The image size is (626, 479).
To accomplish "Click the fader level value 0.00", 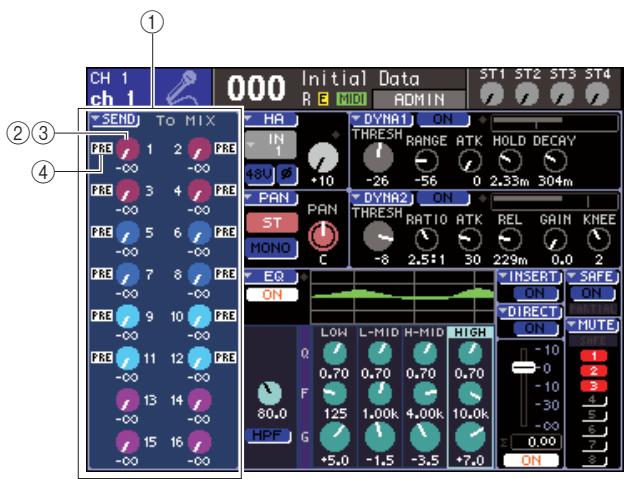I will pyautogui.click(x=535, y=442).
